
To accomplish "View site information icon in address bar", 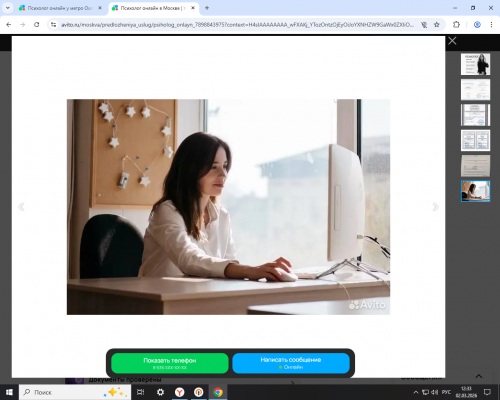I will (x=53, y=25).
